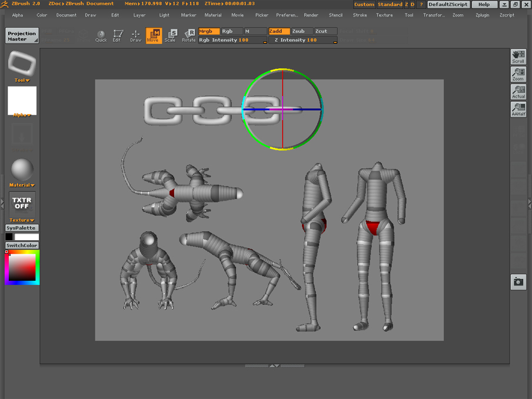Enable the Mrgb mode
532x399 pixels.
point(209,31)
